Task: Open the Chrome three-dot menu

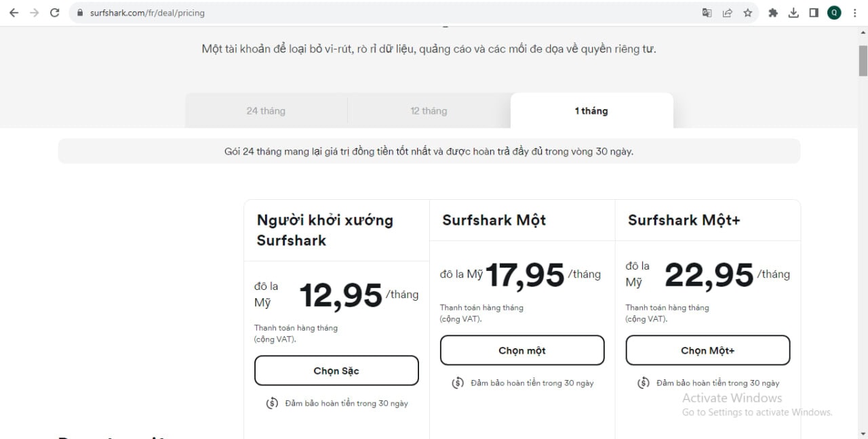Action: [x=854, y=13]
